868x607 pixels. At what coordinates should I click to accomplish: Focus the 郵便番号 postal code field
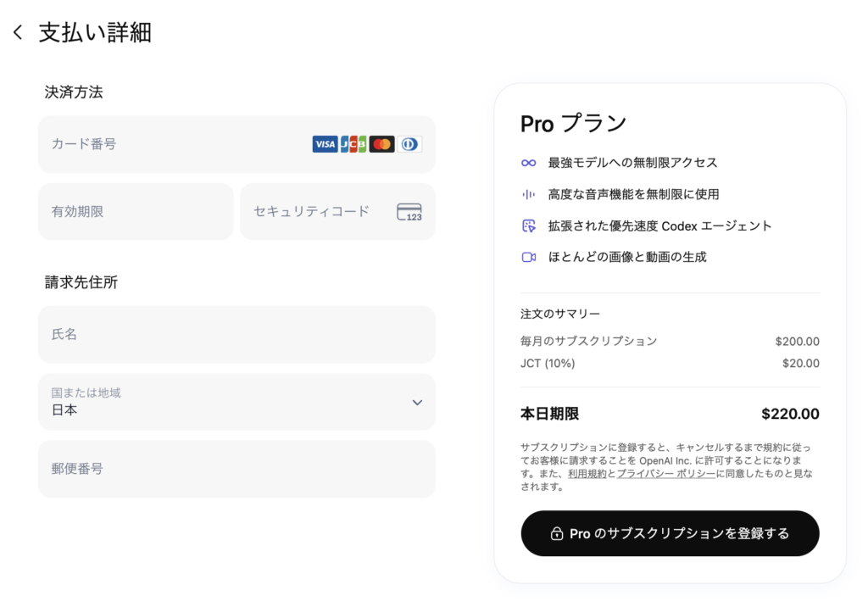[236, 469]
